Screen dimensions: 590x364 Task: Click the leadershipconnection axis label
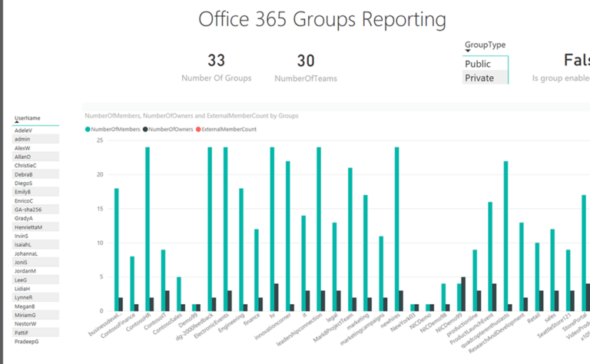299,329
